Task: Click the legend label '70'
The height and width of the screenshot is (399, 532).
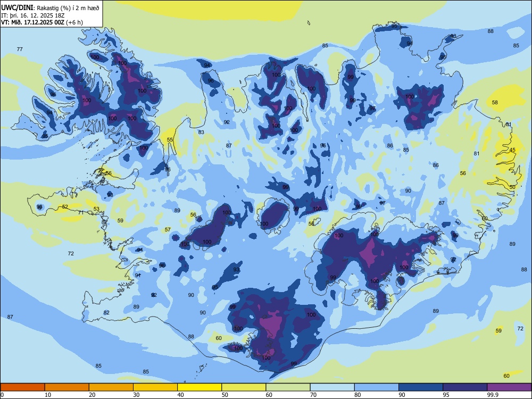Action: click(x=313, y=395)
